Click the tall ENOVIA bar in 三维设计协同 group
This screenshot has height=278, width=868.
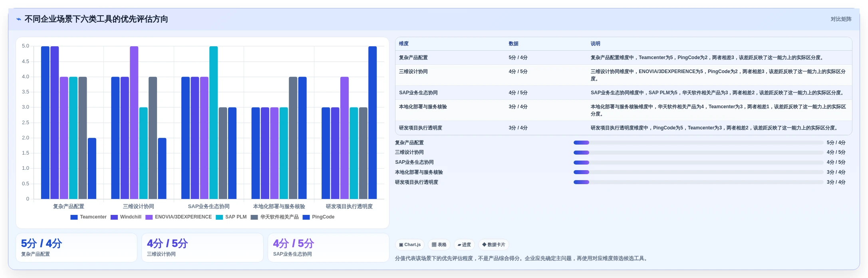134,123
